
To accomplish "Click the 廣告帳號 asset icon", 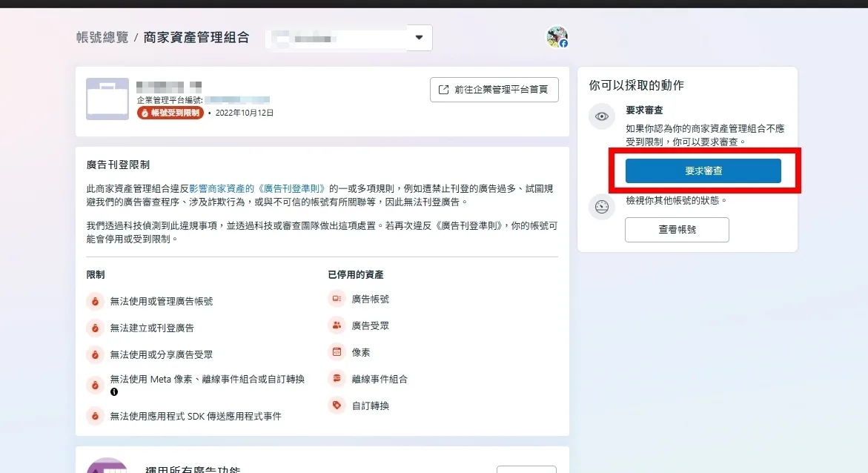I will point(337,299).
